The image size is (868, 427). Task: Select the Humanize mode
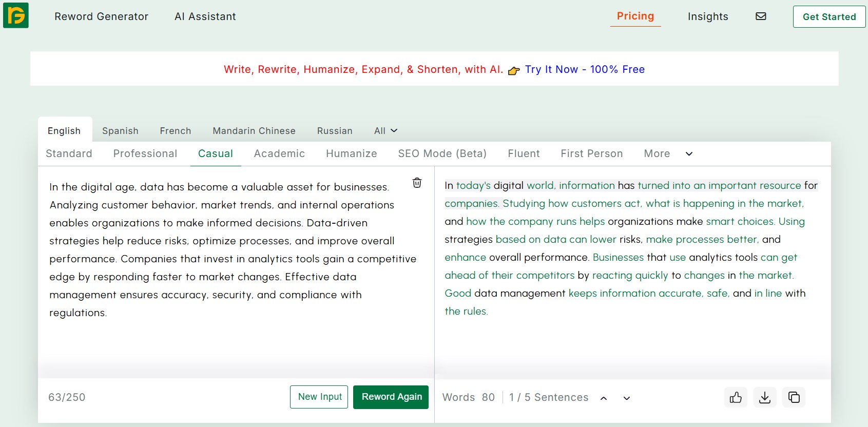coord(352,153)
